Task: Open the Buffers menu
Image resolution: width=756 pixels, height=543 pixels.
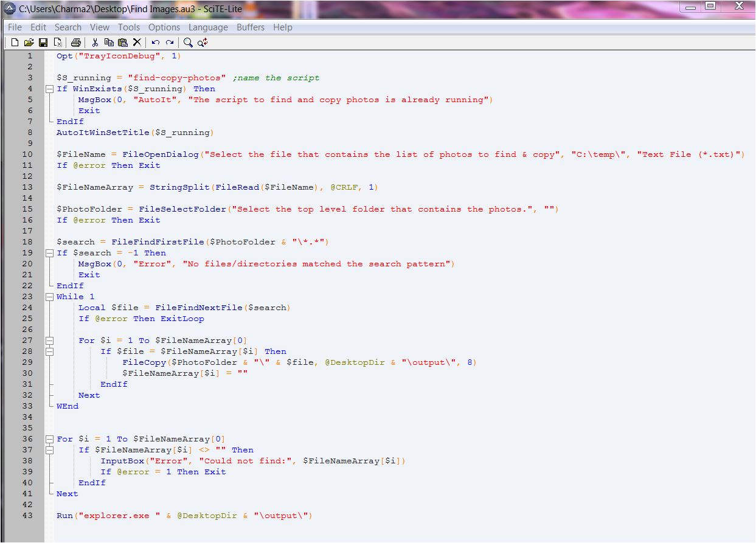Action: (251, 27)
